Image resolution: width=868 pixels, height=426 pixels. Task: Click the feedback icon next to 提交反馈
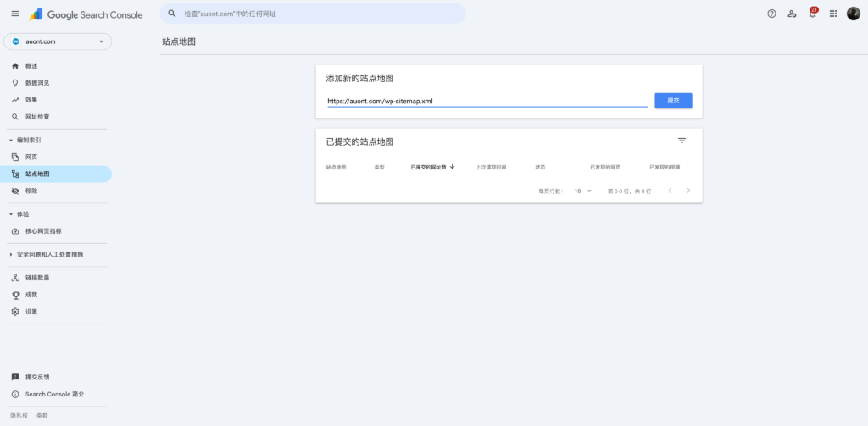pos(15,378)
